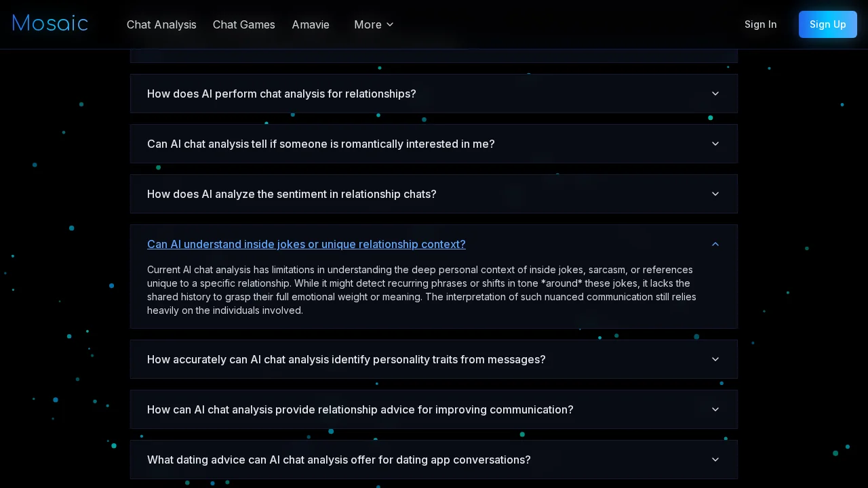Open the More navigation dropdown
Image resolution: width=868 pixels, height=488 pixels.
[x=373, y=24]
